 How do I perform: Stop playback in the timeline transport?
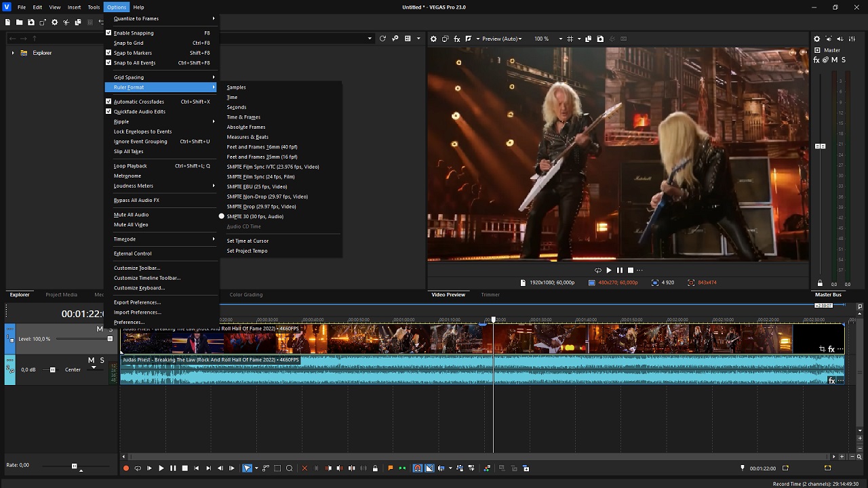pos(184,468)
